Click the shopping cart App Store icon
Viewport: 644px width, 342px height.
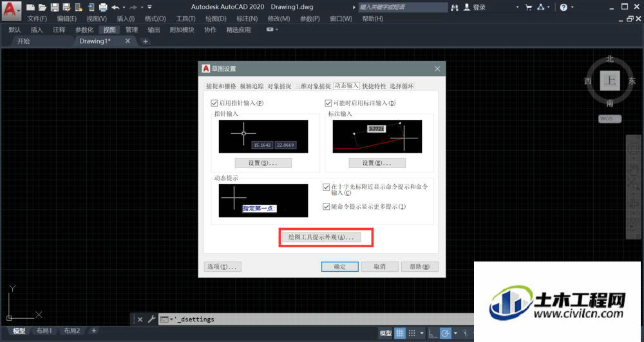click(529, 7)
